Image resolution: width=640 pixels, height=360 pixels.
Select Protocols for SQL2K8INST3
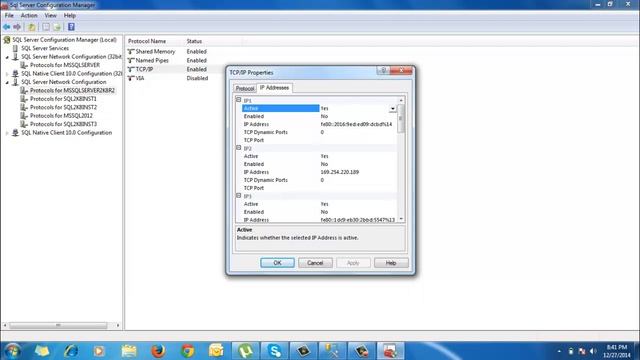point(63,124)
